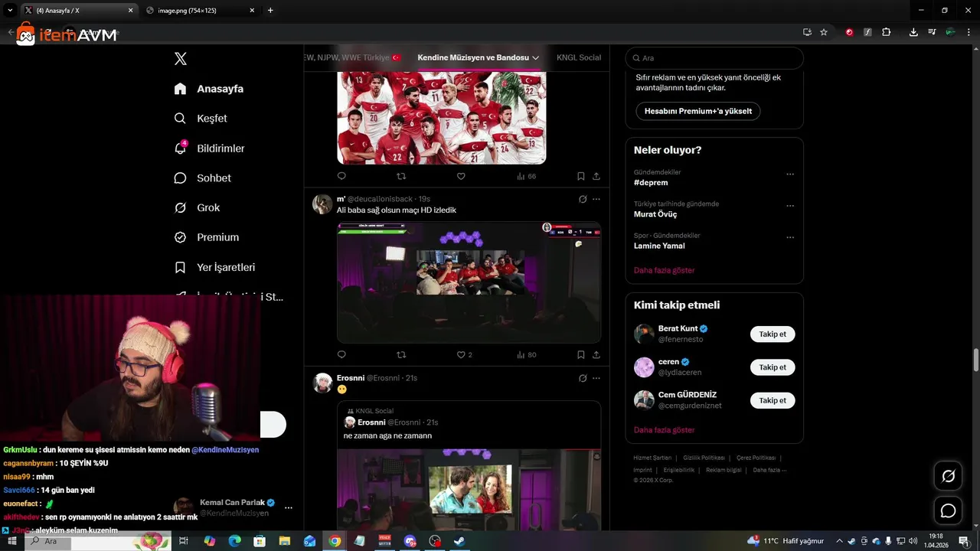The width and height of the screenshot is (980, 551).
Task: Open Chrome media control icon
Action: click(932, 32)
